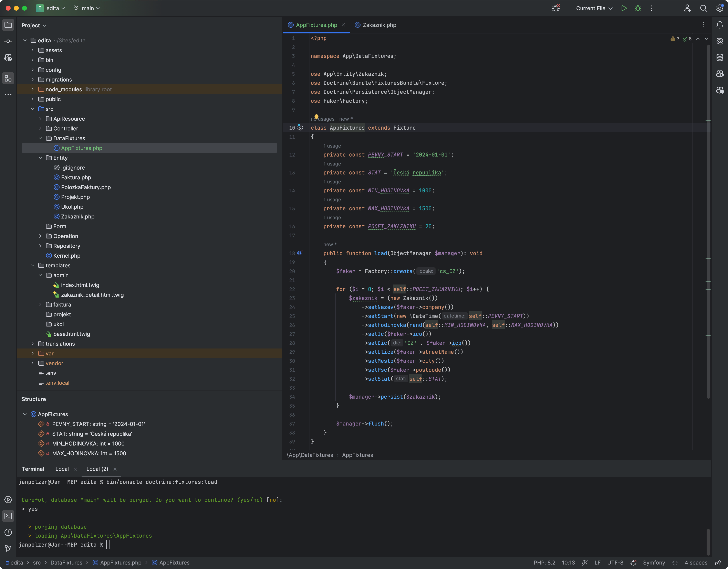Open the Commit tool window icon
The width and height of the screenshot is (728, 569).
coord(8,41)
